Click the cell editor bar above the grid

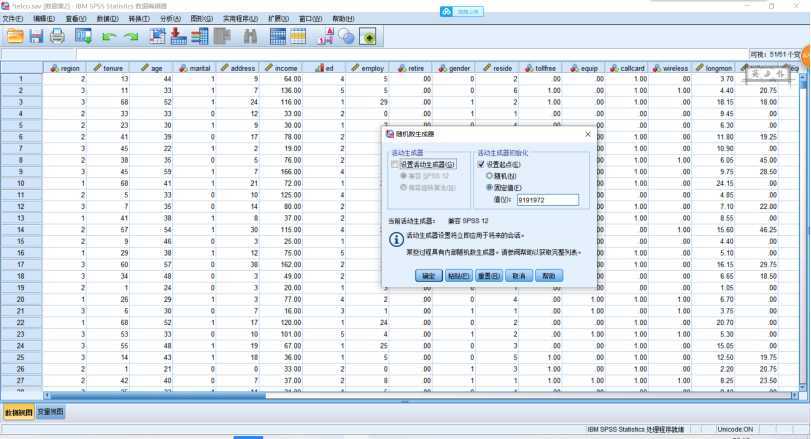click(412, 54)
